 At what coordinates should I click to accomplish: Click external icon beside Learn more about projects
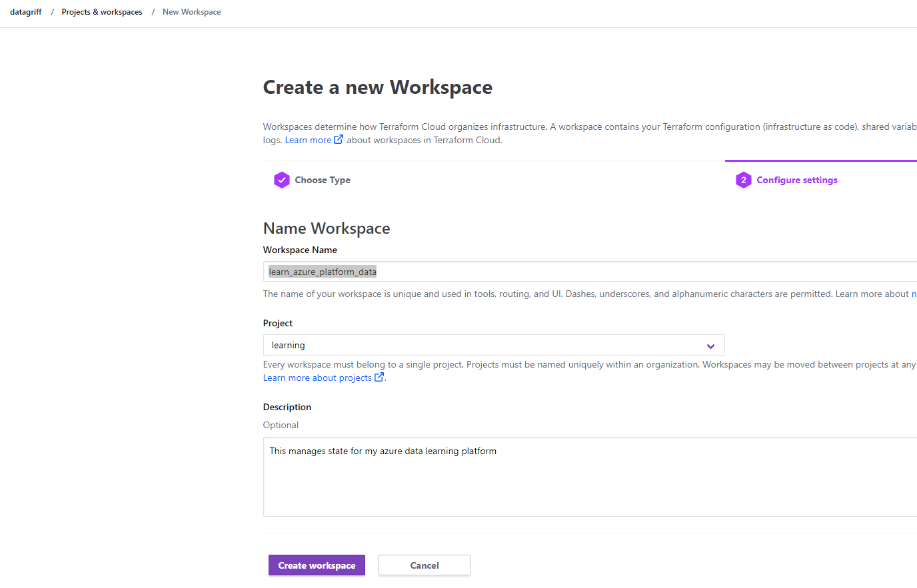[x=379, y=377]
